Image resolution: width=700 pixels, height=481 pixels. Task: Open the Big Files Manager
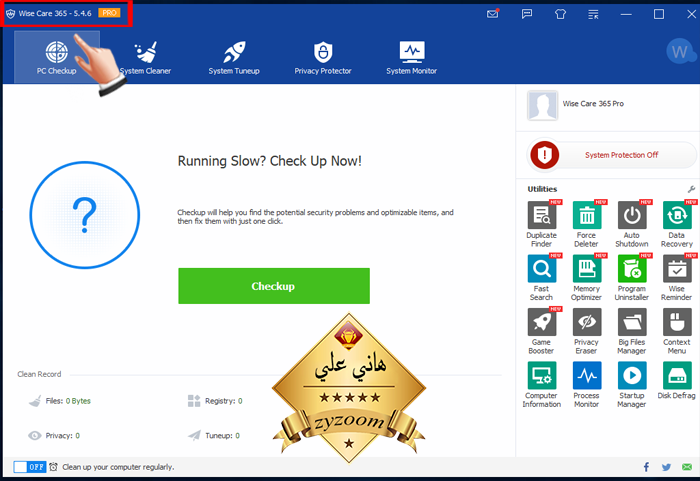click(632, 322)
